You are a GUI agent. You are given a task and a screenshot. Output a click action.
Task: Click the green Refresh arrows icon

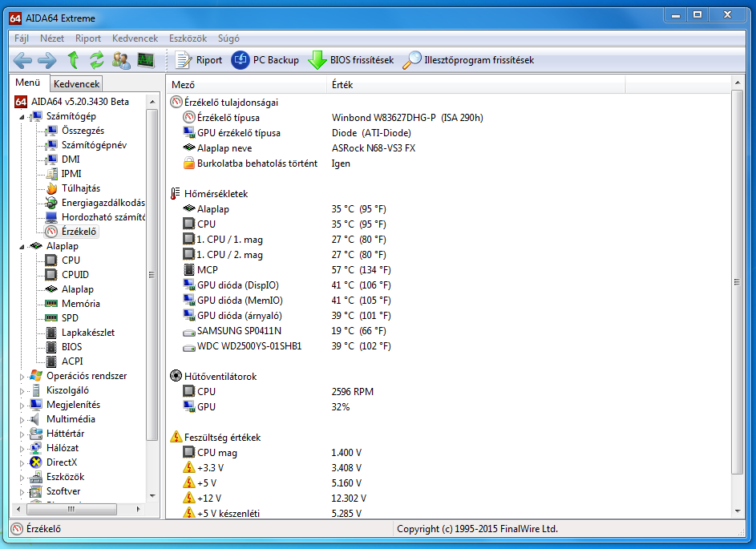97,60
